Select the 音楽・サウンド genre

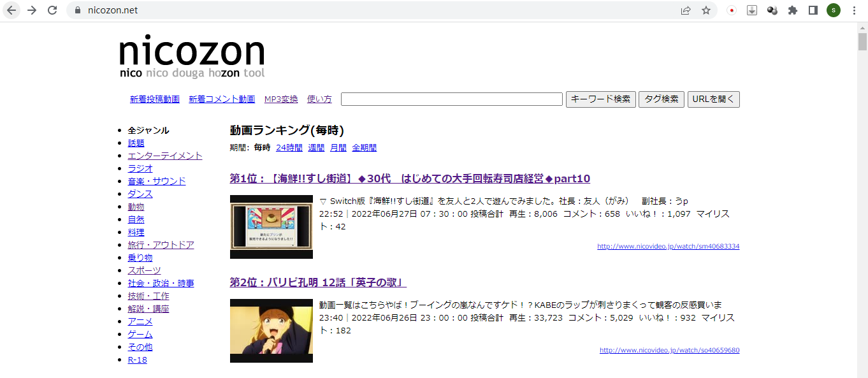tap(157, 182)
